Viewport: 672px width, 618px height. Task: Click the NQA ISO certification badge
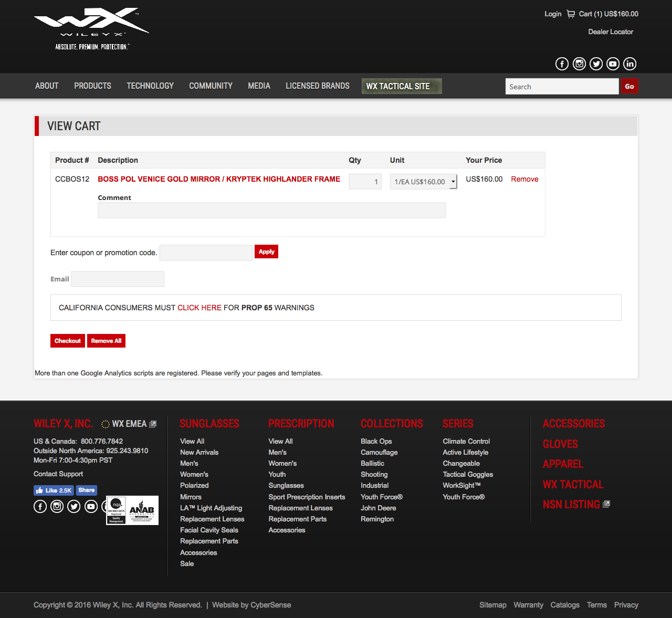(x=116, y=510)
